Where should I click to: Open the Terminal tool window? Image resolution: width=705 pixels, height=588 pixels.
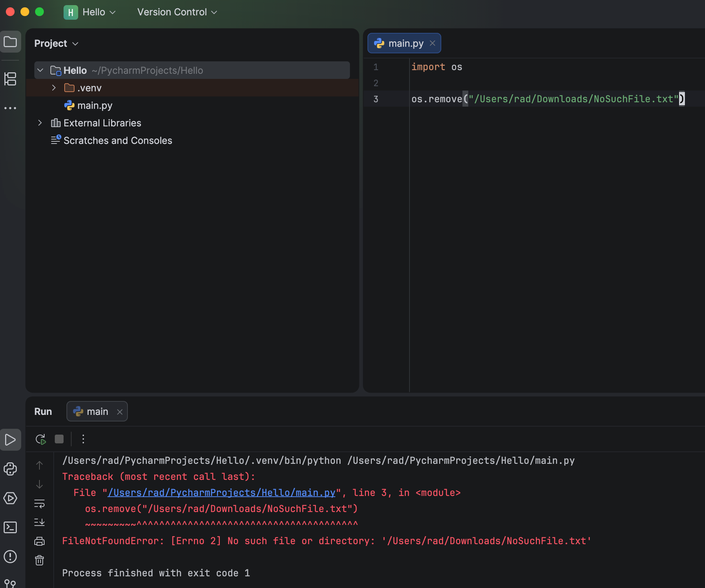10,527
